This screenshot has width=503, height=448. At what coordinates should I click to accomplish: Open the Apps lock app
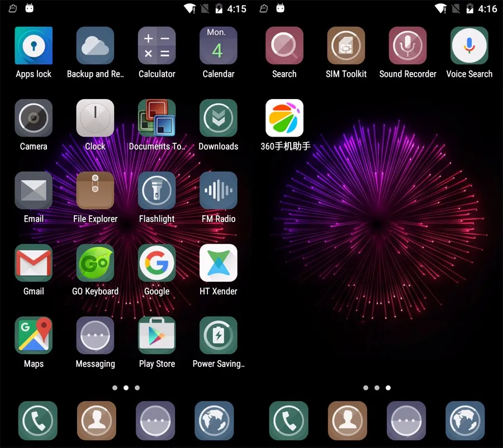pyautogui.click(x=34, y=45)
